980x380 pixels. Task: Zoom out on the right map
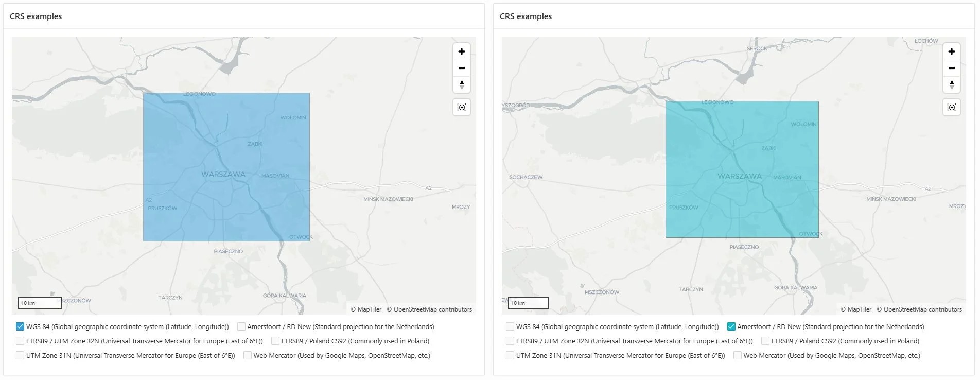coord(952,68)
